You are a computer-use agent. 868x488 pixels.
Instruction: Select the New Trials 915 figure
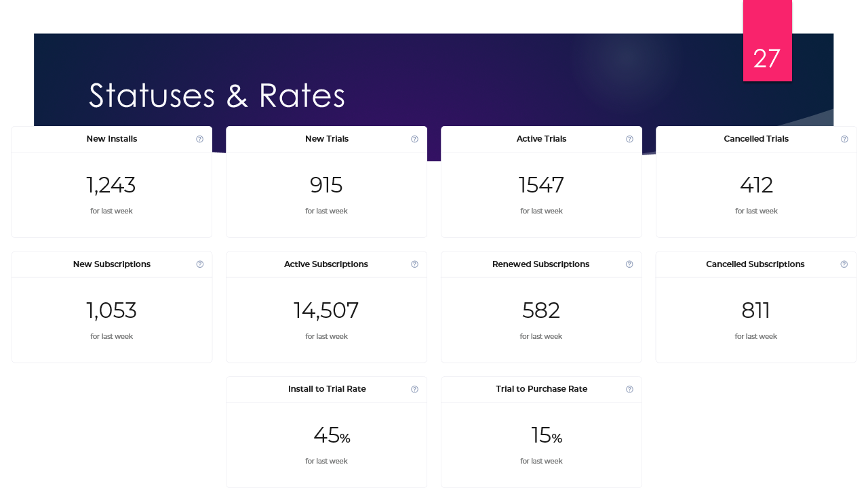326,185
